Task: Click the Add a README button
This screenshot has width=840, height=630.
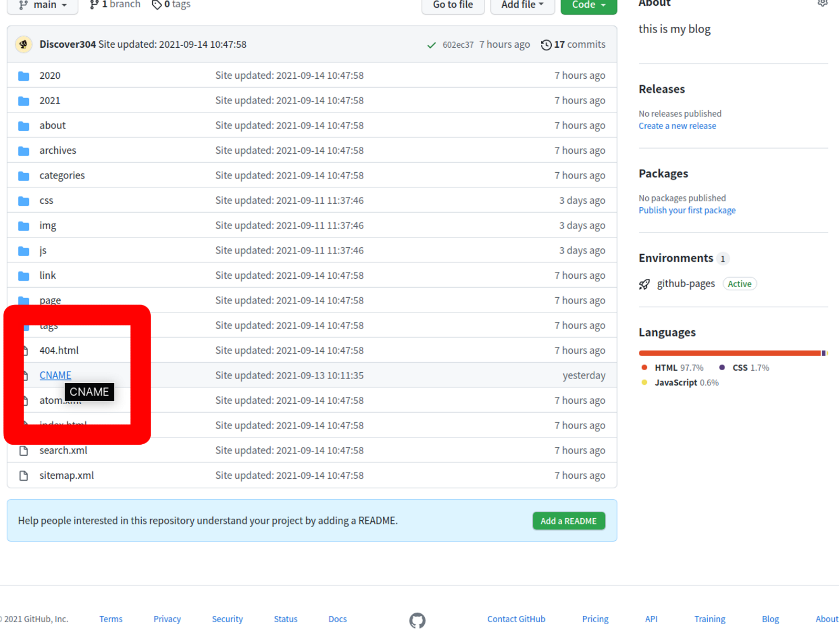Action: [x=569, y=521]
